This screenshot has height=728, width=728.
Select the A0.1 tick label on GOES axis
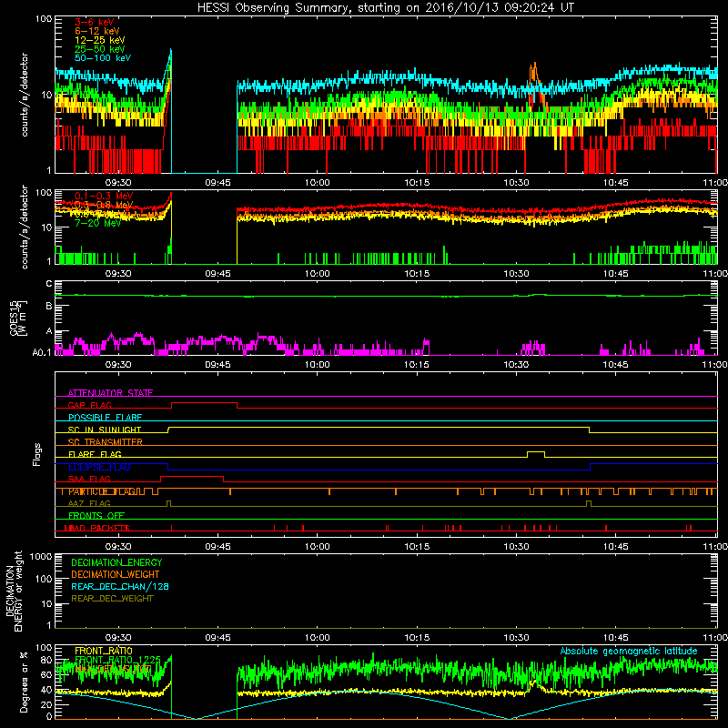[x=42, y=353]
